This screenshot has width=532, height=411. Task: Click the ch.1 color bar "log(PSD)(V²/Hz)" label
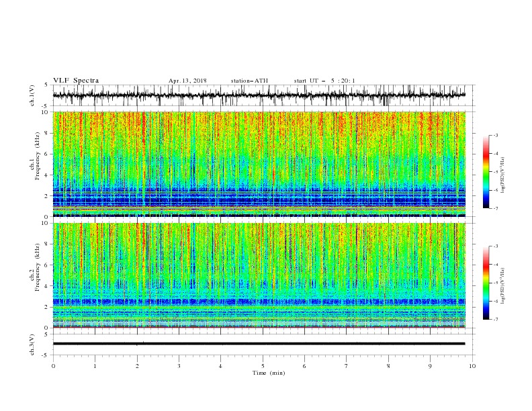503,175
